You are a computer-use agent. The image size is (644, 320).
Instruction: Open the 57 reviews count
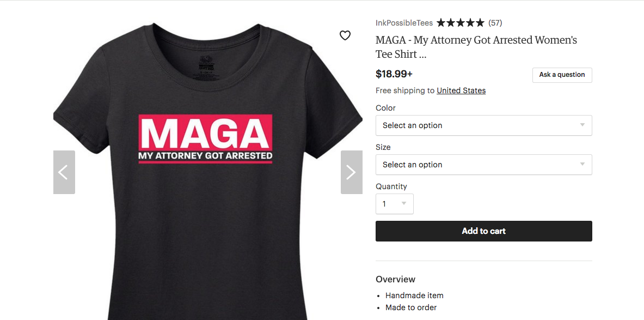[x=495, y=23]
